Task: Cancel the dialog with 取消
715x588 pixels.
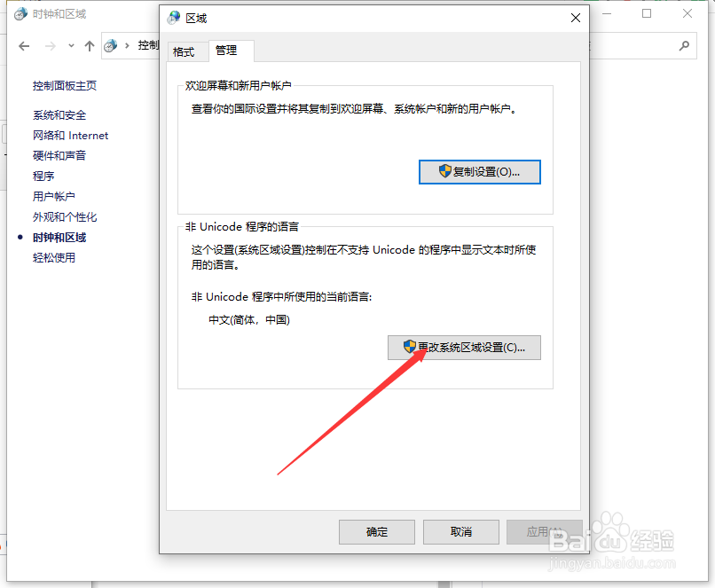Action: click(x=461, y=532)
